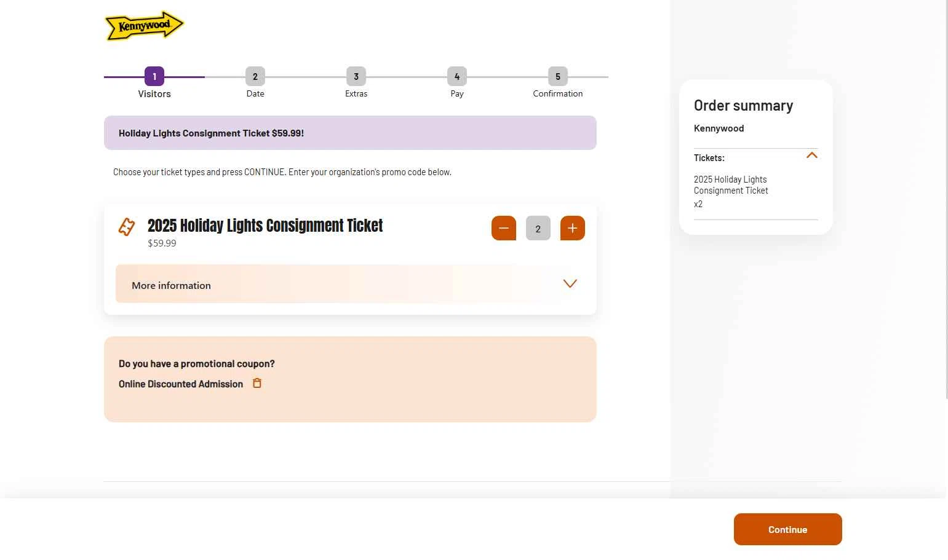Collapse the Tickets section in order summary
The width and height of the screenshot is (948, 560).
[811, 156]
